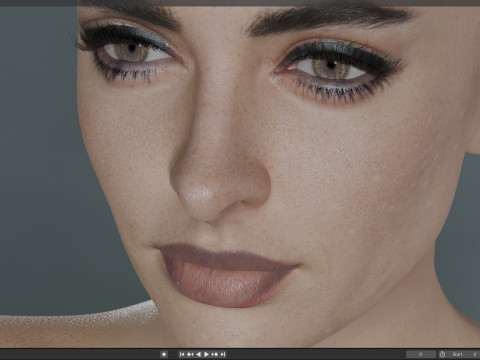
Task: Click the Start frame field
Action: tap(464, 354)
